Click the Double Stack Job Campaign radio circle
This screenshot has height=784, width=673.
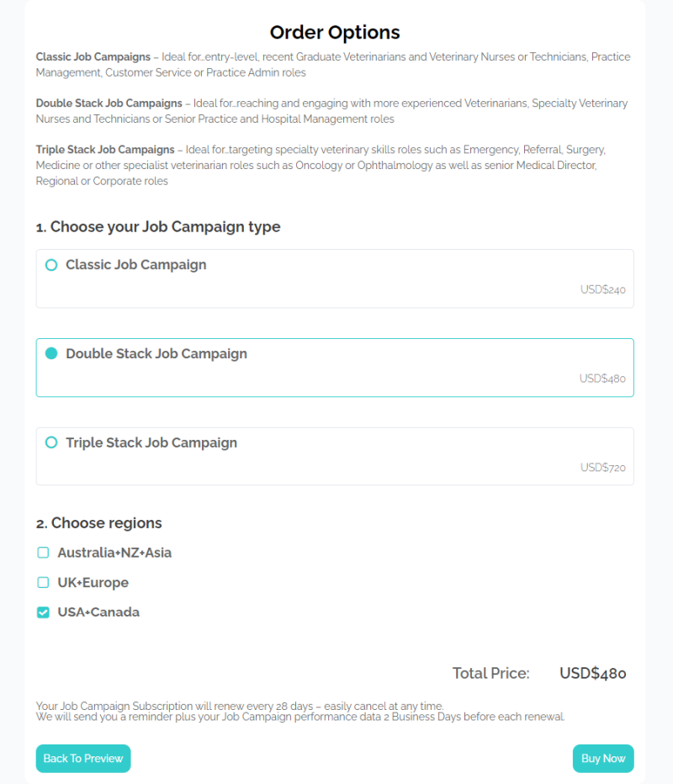coord(51,354)
